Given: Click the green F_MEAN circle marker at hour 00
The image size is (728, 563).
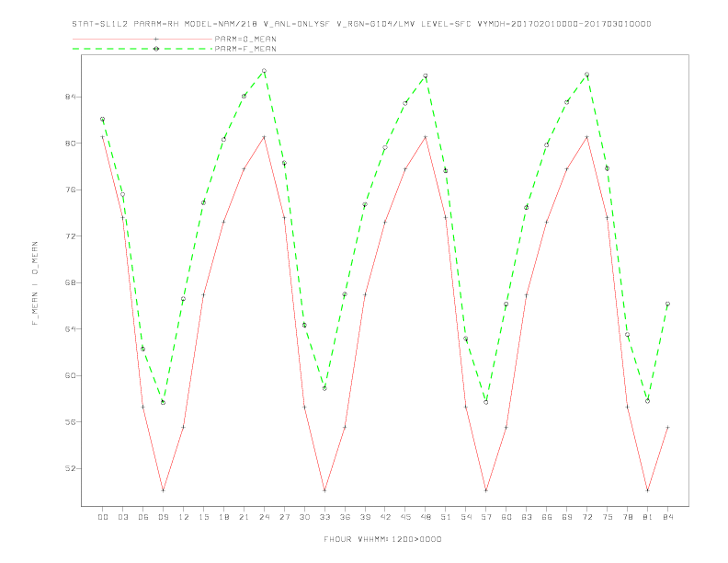Looking at the screenshot, I should (103, 120).
